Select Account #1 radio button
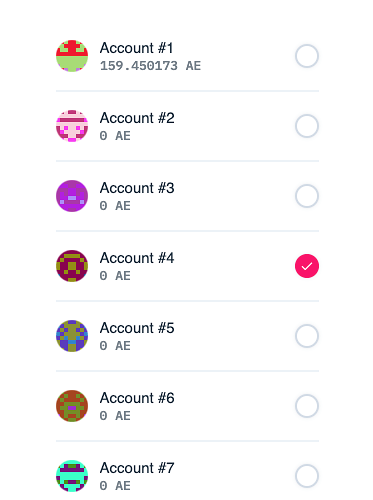373x500 pixels. (x=307, y=56)
